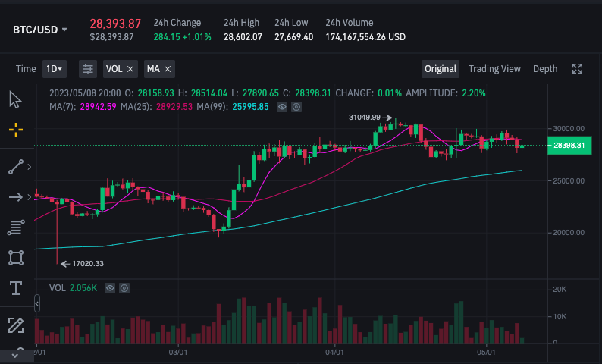Screen dimensions: 602x364
Task: Click the 28398.31 current price label
Action: click(569, 146)
